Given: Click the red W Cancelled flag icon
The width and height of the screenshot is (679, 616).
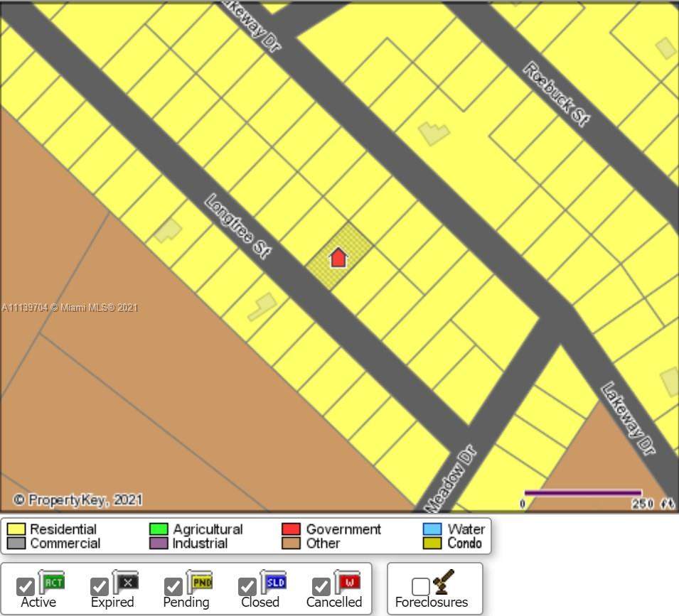Looking at the screenshot, I should 348,581.
